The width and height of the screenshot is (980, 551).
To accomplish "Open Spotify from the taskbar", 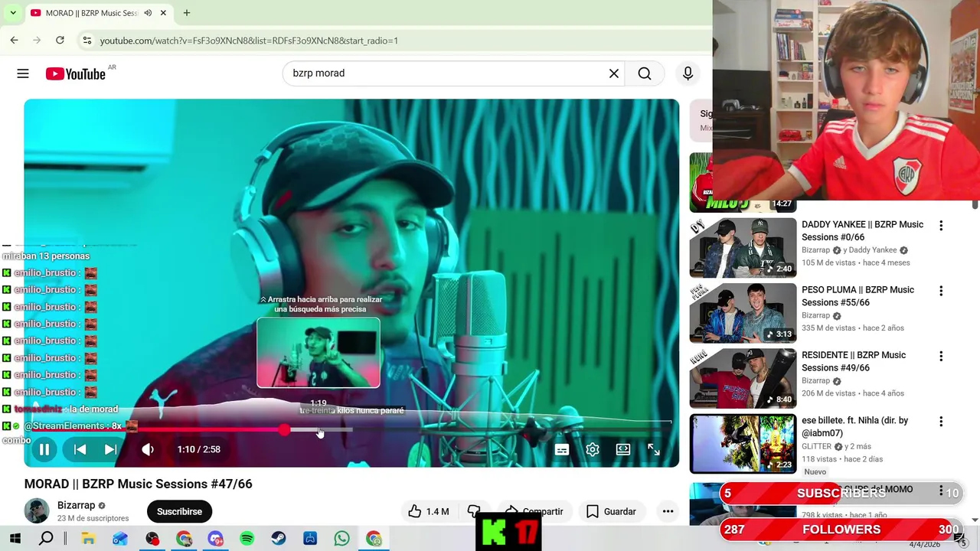I will [x=247, y=539].
